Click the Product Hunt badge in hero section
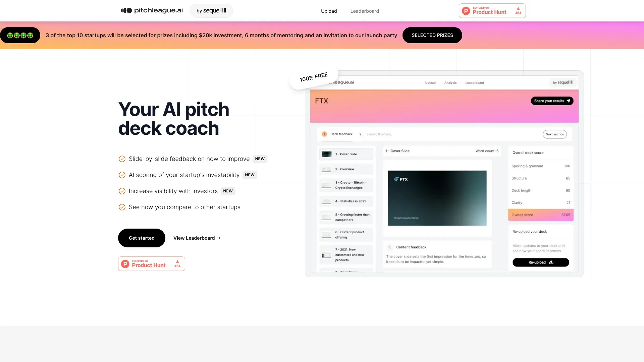644x362 pixels. point(151,263)
